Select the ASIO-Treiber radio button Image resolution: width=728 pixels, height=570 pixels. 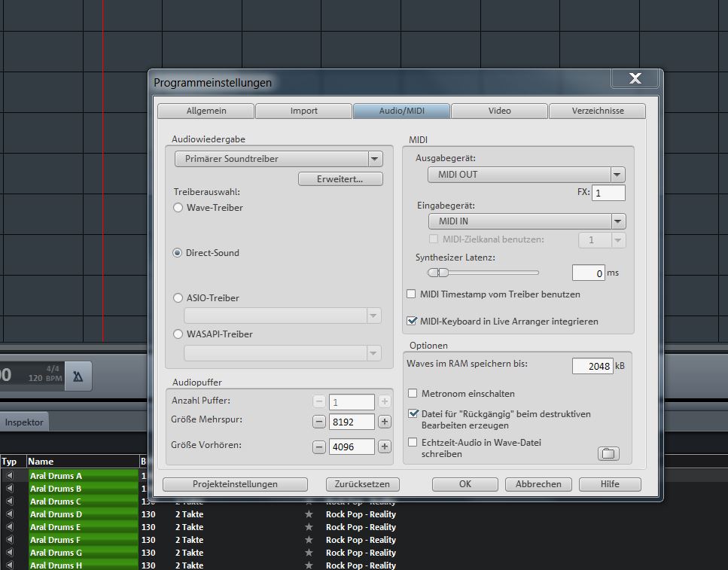pos(178,298)
